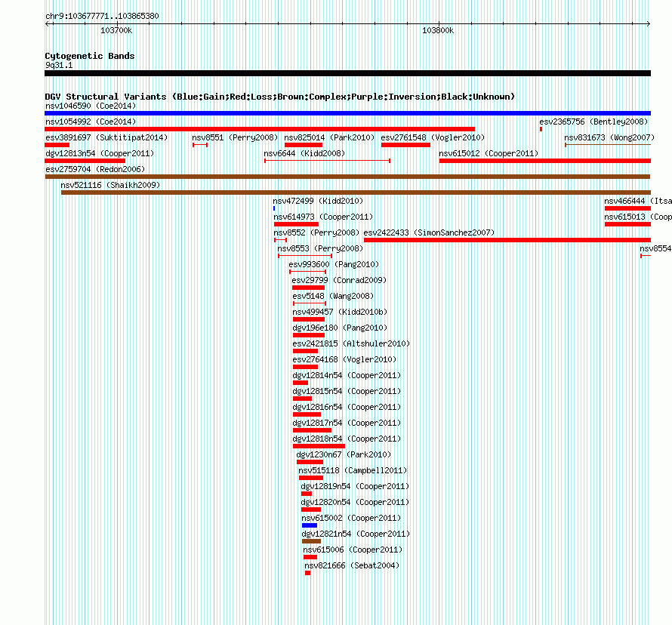The height and width of the screenshot is (625, 672).
Task: Click dgv12815n54 (Cooper2011) label
Action: point(347,391)
